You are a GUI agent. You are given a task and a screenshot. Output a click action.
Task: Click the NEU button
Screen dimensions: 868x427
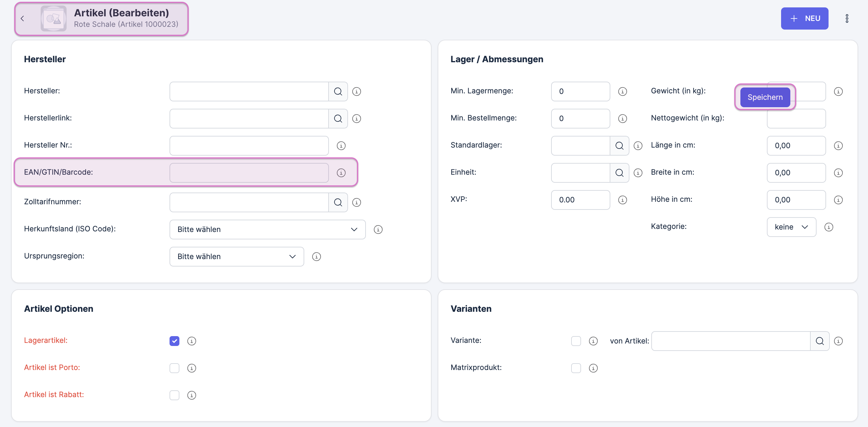click(804, 18)
